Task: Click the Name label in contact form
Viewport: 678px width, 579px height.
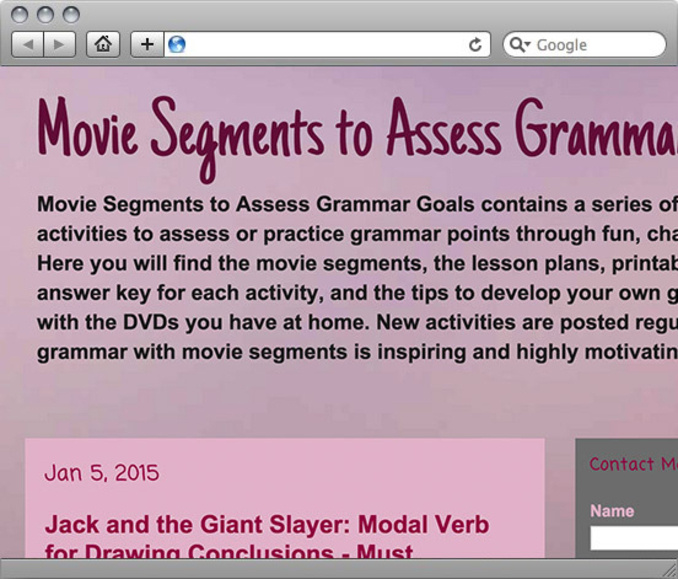Action: point(612,511)
